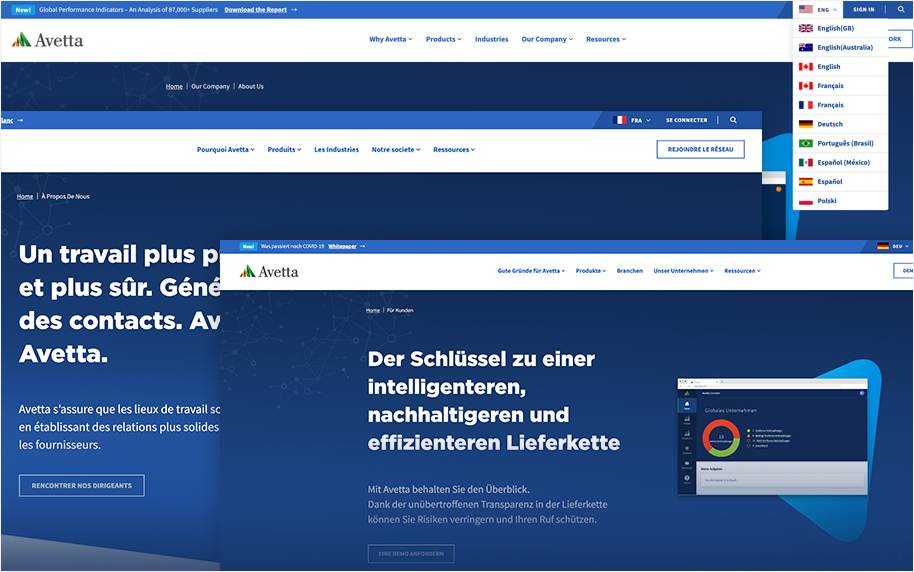The height and width of the screenshot is (572, 914).
Task: Choose Canadian English language option
Action: (x=840, y=66)
